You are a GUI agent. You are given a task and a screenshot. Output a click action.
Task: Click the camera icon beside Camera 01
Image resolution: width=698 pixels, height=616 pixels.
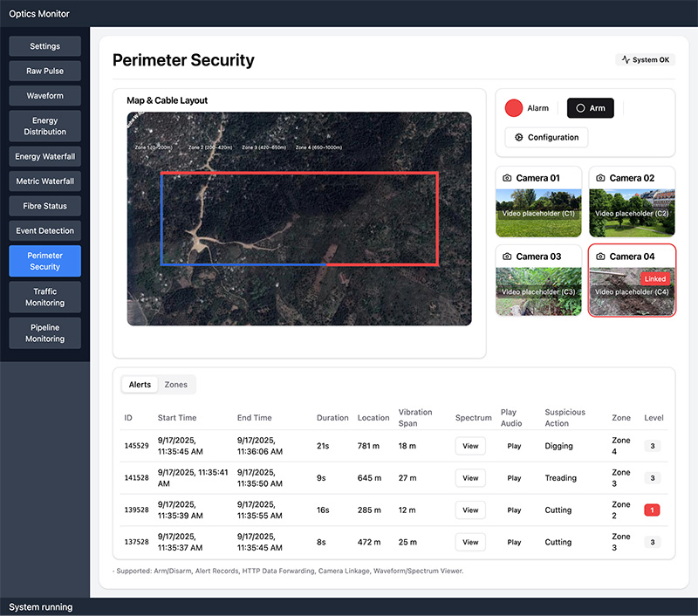tap(507, 178)
